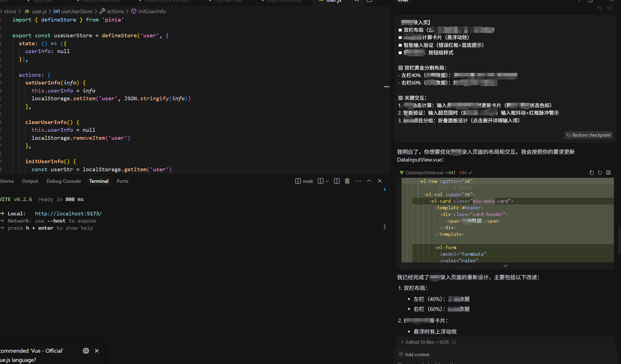Close the terminal panel with X
This screenshot has width=621, height=364.
tap(380, 181)
